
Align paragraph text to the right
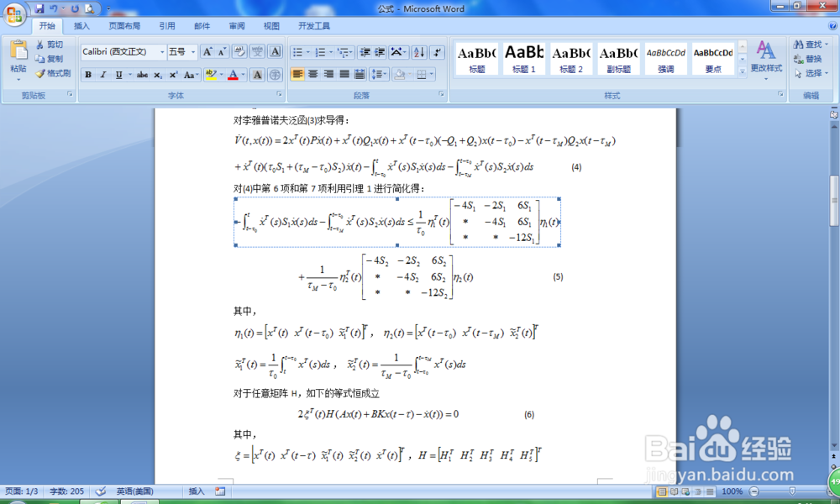tap(328, 75)
